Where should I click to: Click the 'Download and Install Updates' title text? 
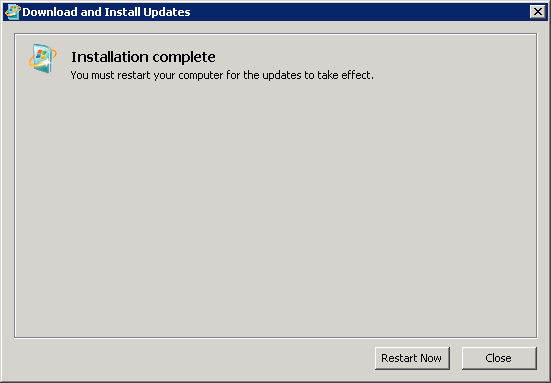tap(106, 12)
